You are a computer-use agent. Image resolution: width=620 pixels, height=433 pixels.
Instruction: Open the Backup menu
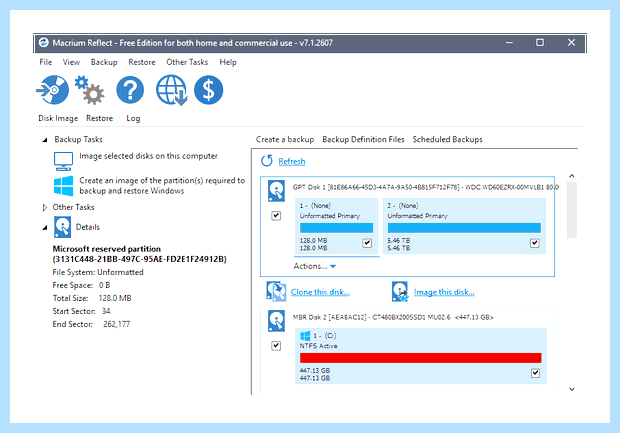coord(104,62)
